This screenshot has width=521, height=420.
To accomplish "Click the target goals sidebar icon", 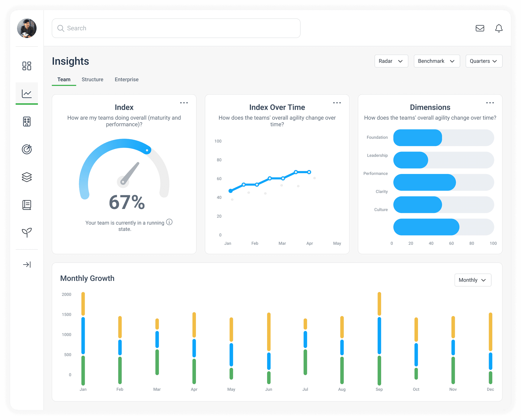I will click(27, 149).
